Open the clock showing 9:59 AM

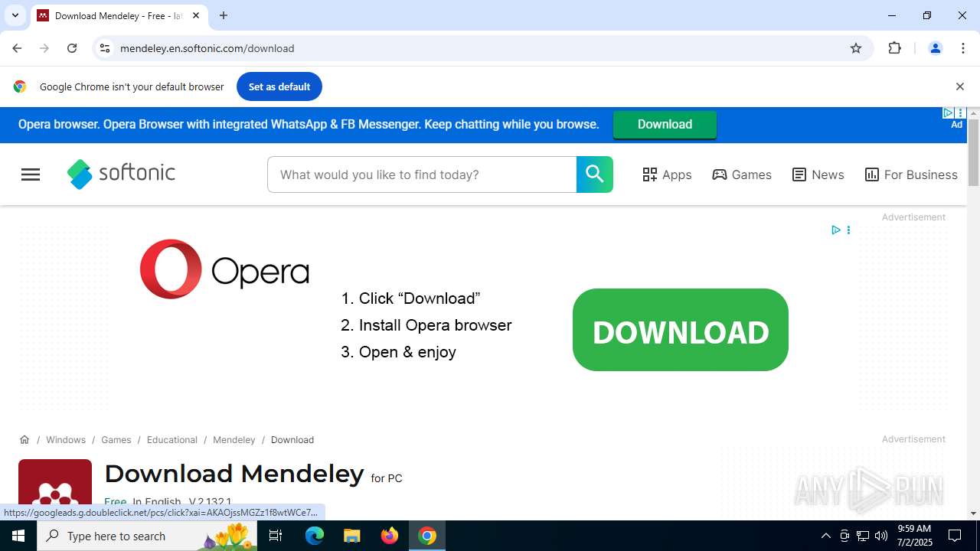pyautogui.click(x=914, y=536)
